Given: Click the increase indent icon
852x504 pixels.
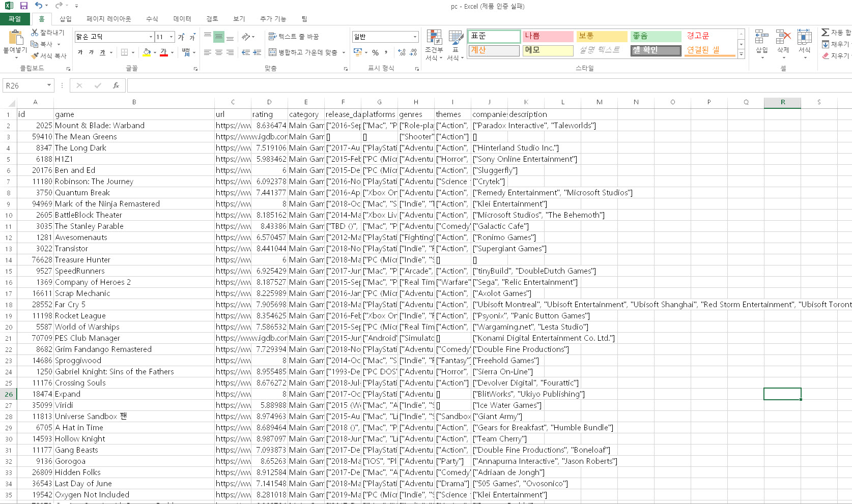Looking at the screenshot, I should coord(257,52).
